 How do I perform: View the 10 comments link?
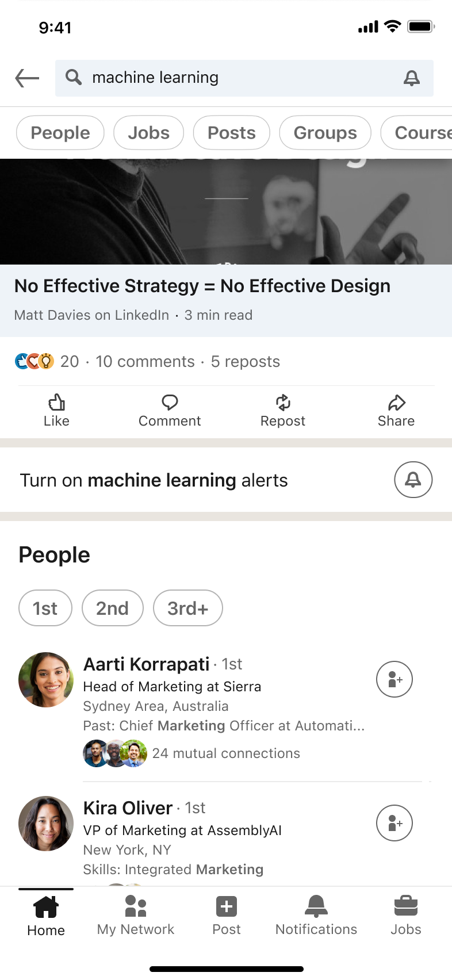[145, 362]
